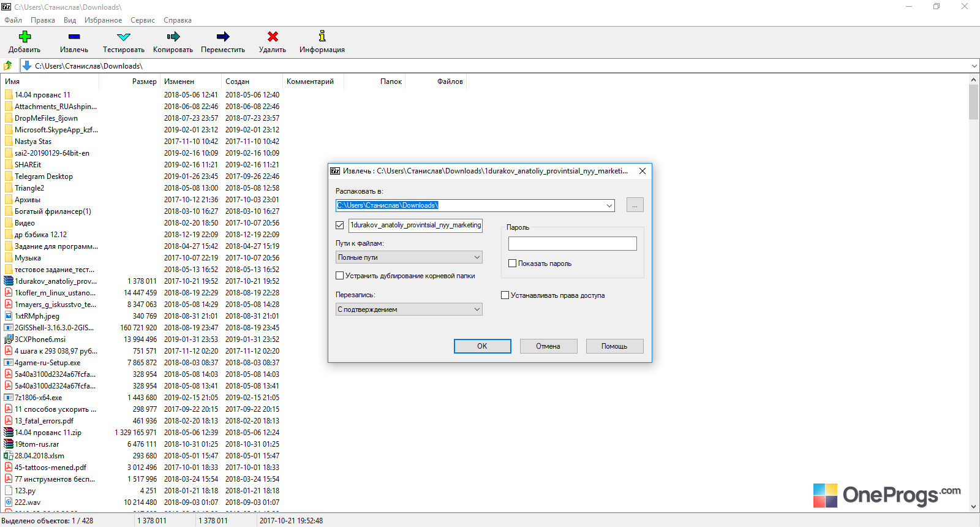
Task: Click PDF icon of 1kofler_m_linux_ustano file
Action: [x=9, y=293]
